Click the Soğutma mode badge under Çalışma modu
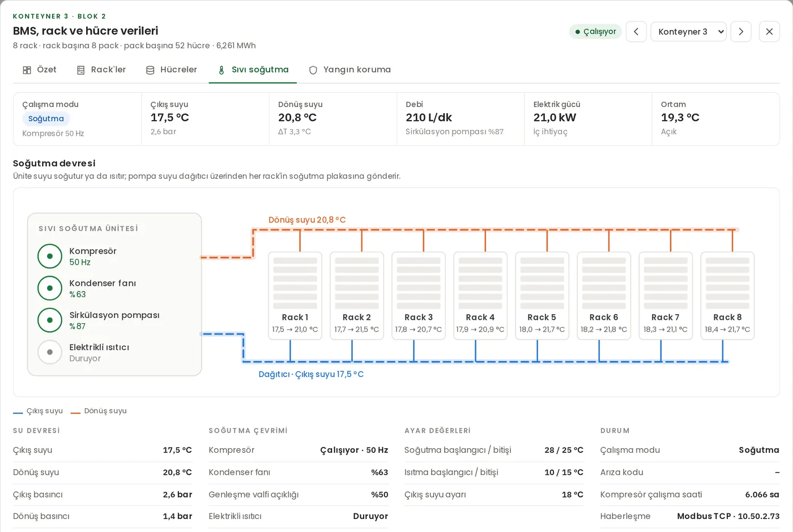This screenshot has height=532, width=793. (x=46, y=119)
